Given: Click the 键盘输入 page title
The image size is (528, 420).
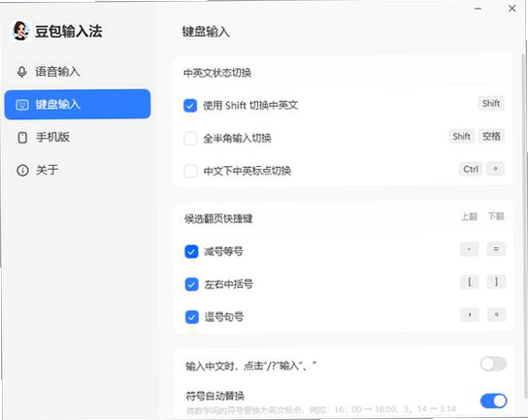Looking at the screenshot, I should [x=206, y=32].
